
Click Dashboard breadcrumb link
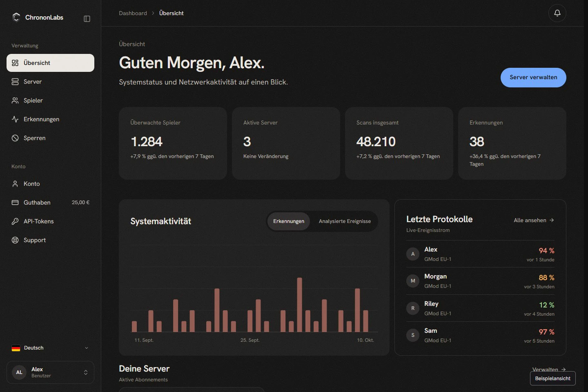coord(133,13)
